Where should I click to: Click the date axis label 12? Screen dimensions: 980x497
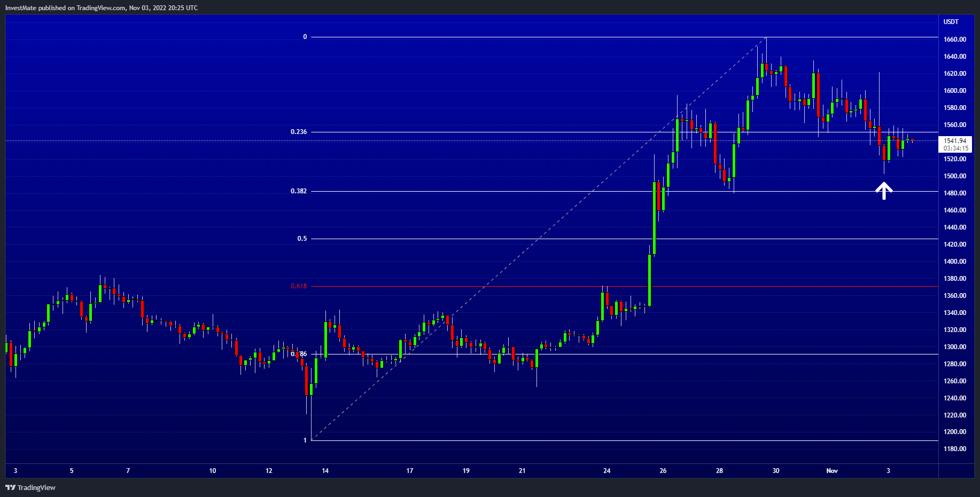click(269, 471)
